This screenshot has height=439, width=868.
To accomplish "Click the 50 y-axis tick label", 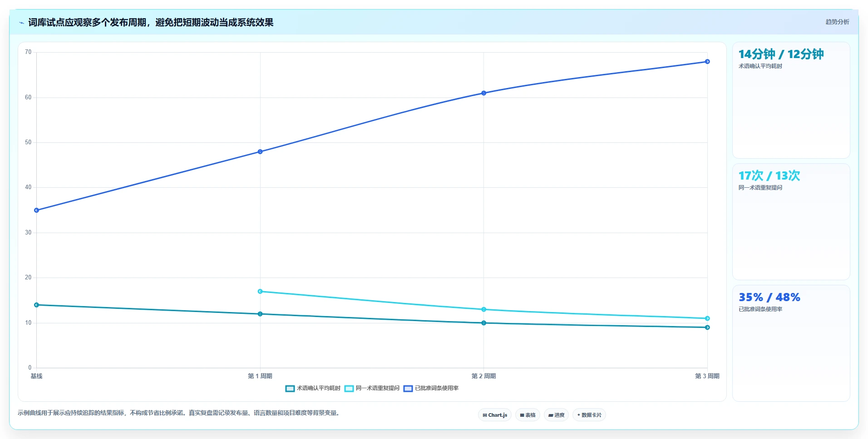I will pyautogui.click(x=28, y=142).
